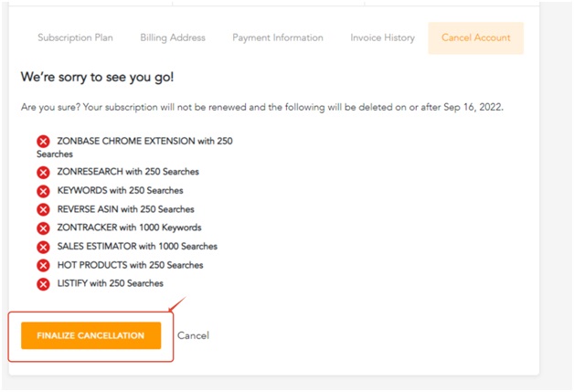Go to the Payment Information tab
The image size is (574, 392).
tap(278, 37)
